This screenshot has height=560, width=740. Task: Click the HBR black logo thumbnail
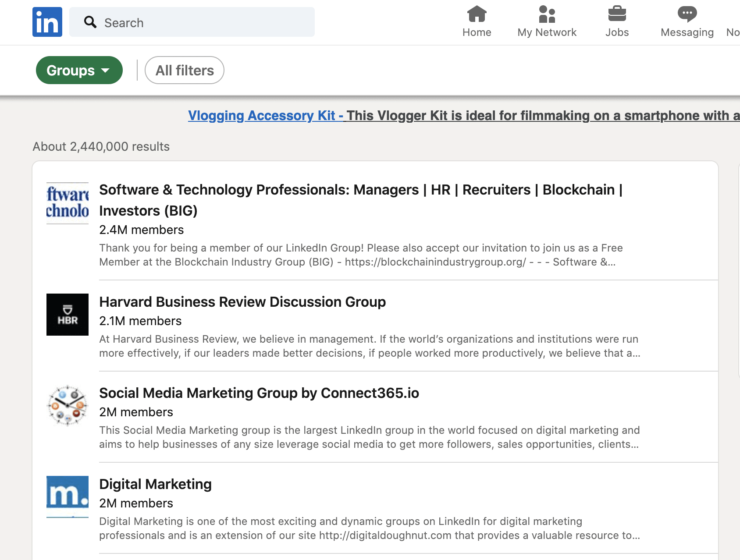tap(68, 315)
